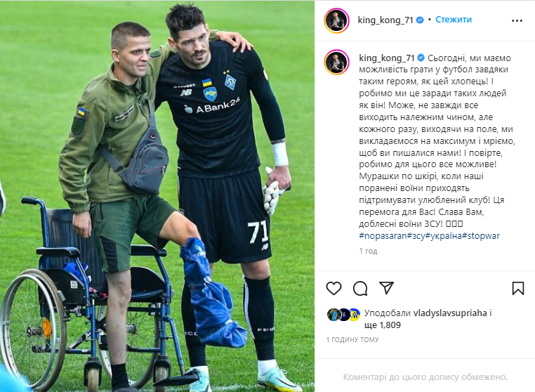The width and height of the screenshot is (535, 392).
Task: Click the liker avatars cluster
Action: coord(343,315)
